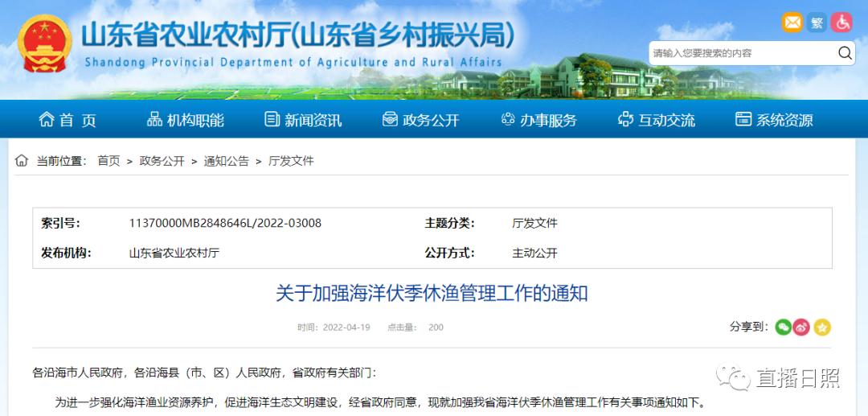Click the 索引号 label
Image resolution: width=868 pixels, height=416 pixels.
[60, 223]
